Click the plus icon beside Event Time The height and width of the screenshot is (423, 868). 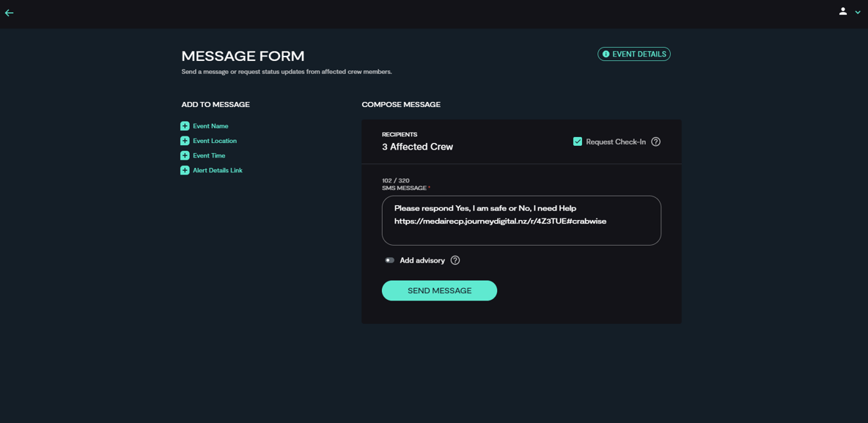185,155
